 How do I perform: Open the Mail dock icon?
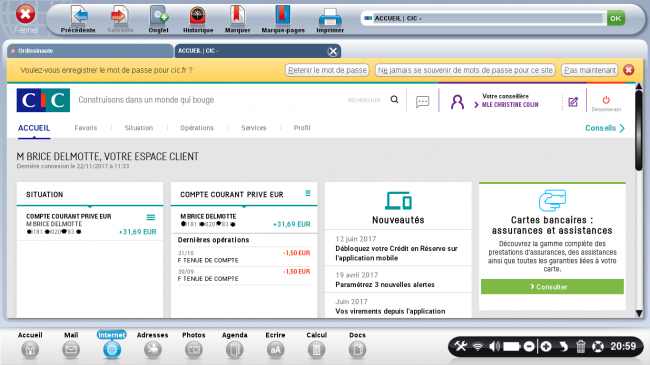click(x=71, y=350)
